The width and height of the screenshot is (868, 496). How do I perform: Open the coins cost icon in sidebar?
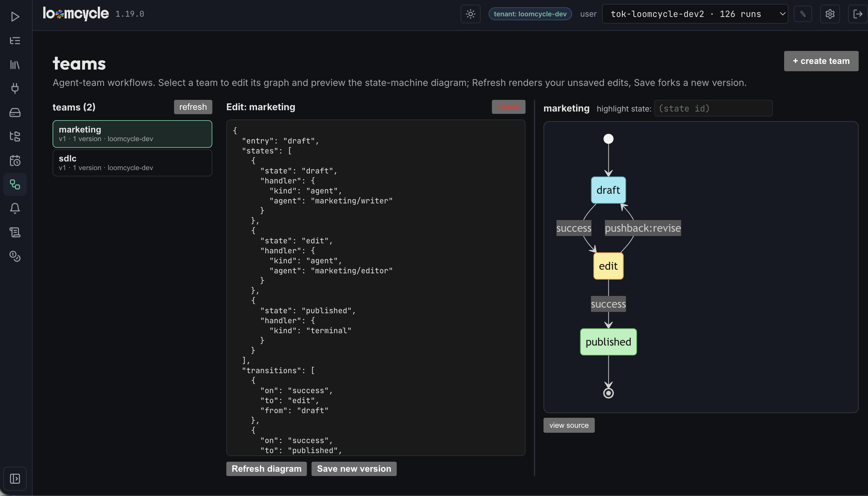[15, 256]
